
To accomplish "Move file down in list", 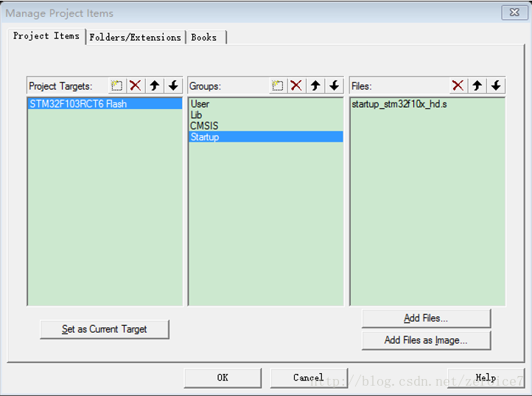I will point(496,86).
